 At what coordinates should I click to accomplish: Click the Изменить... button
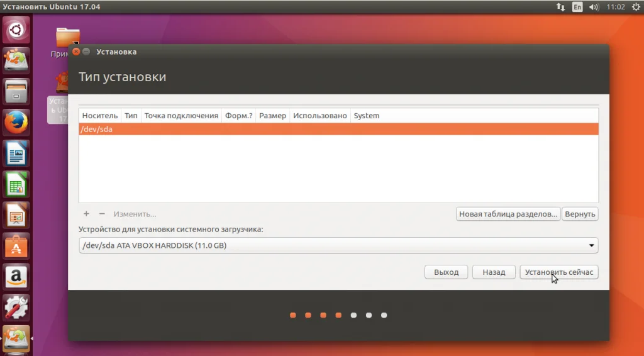tap(135, 214)
